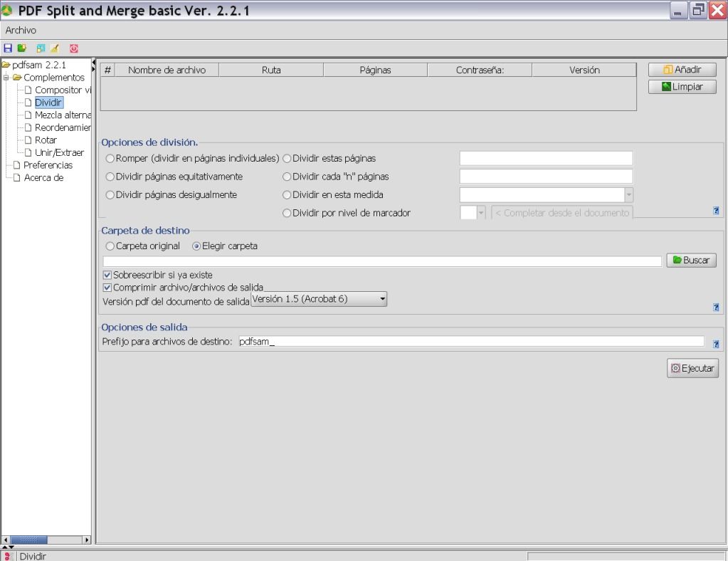Image resolution: width=728 pixels, height=561 pixels.
Task: Click the Prefijo para archivos de destino field
Action: 471,341
